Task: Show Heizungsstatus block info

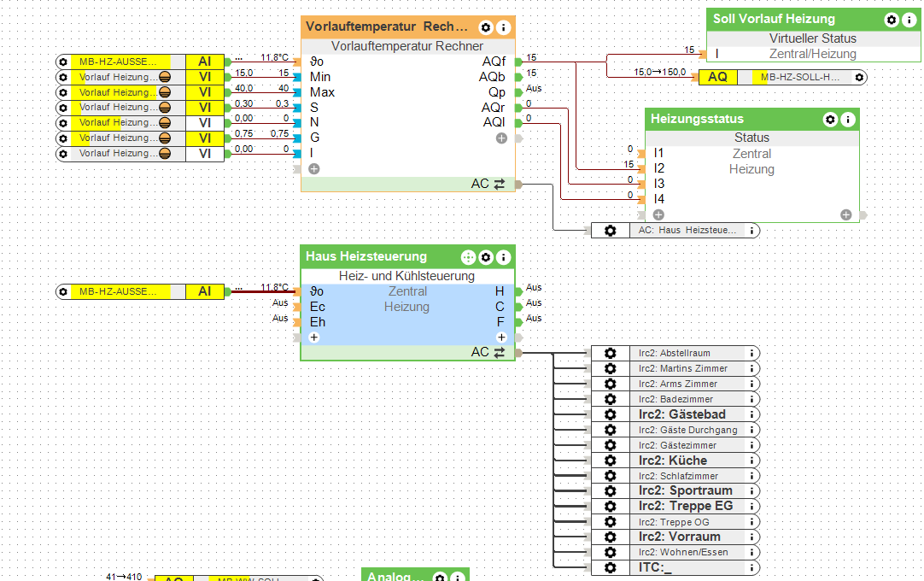Action: tap(848, 120)
